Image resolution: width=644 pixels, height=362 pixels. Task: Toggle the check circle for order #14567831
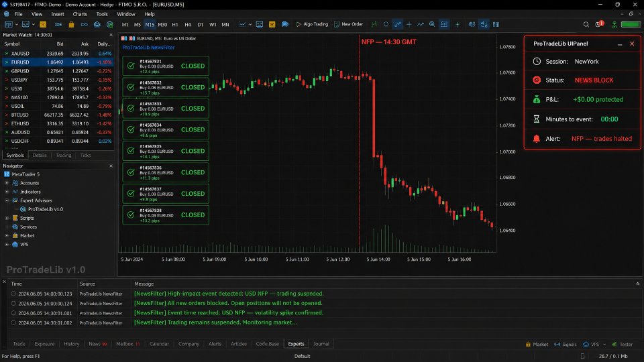pyautogui.click(x=131, y=66)
